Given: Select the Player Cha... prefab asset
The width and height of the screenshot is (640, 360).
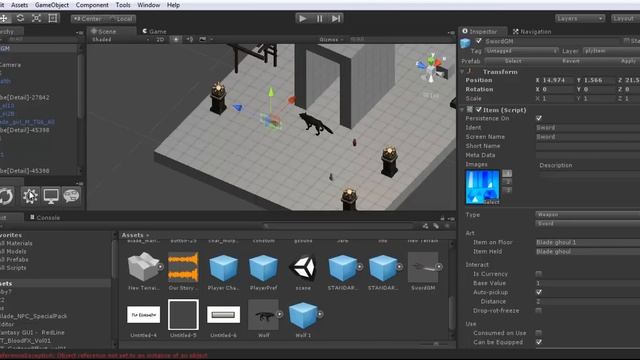Looking at the screenshot, I should tap(223, 267).
